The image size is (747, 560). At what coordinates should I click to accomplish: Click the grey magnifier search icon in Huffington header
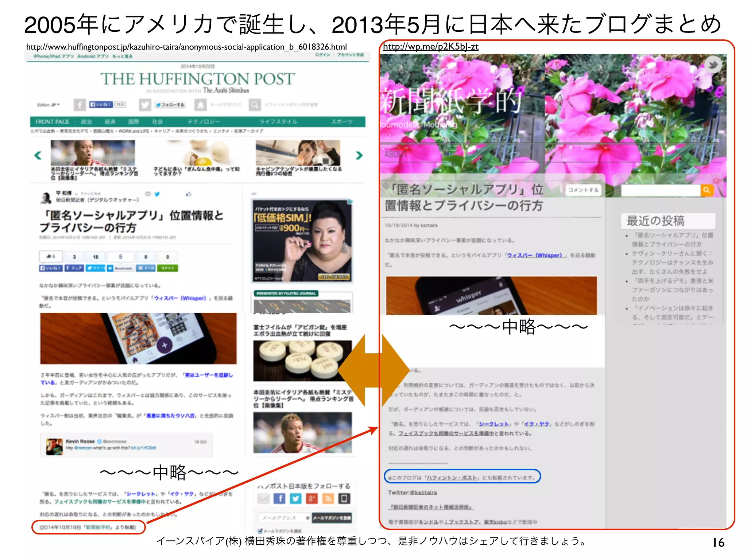pos(255,105)
